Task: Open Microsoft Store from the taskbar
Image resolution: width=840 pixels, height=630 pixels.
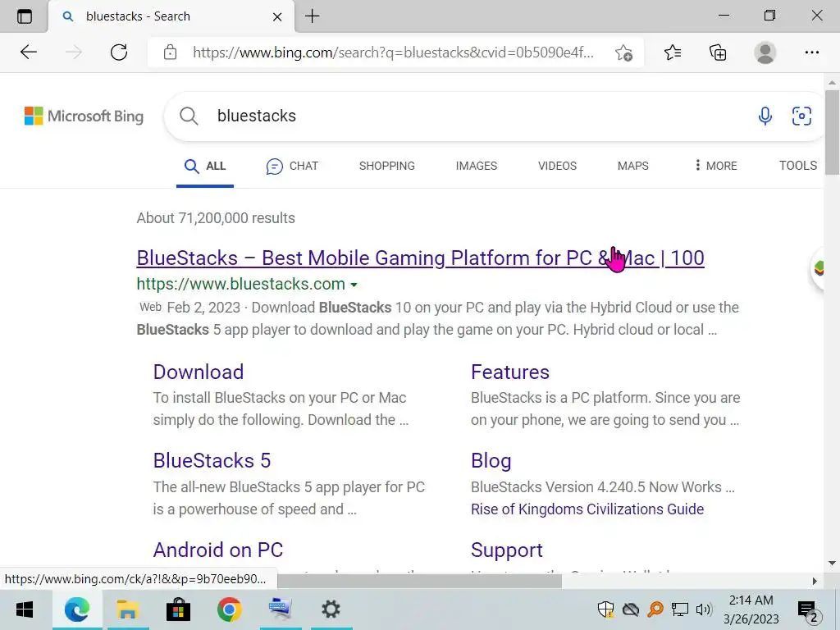Action: pyautogui.click(x=178, y=609)
